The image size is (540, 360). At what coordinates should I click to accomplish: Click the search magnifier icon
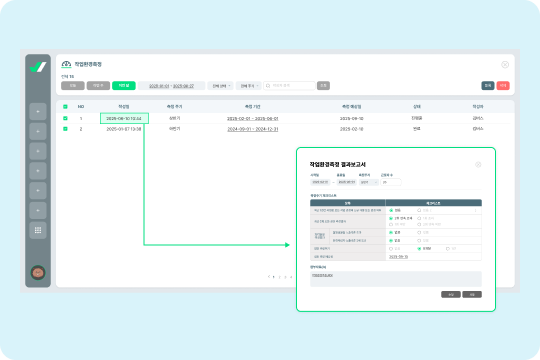point(268,86)
